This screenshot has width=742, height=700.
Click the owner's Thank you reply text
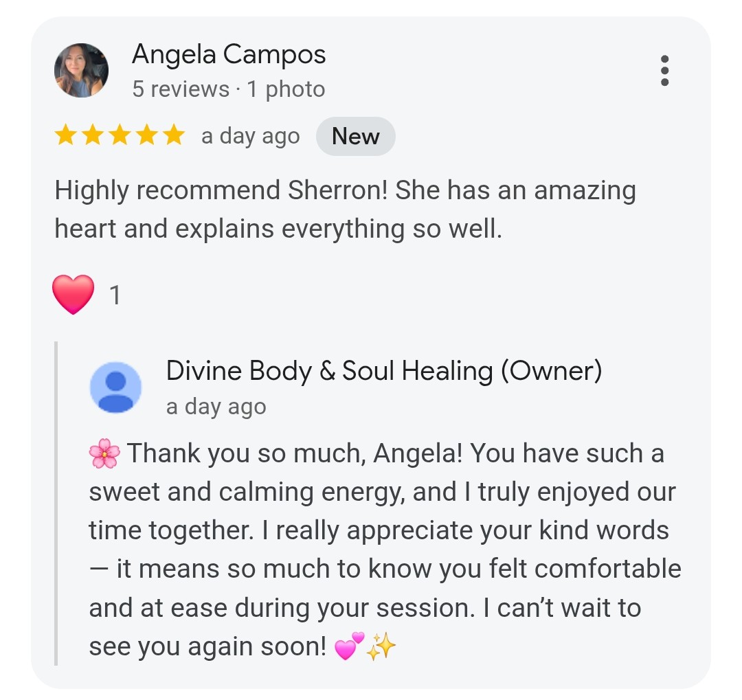point(385,550)
